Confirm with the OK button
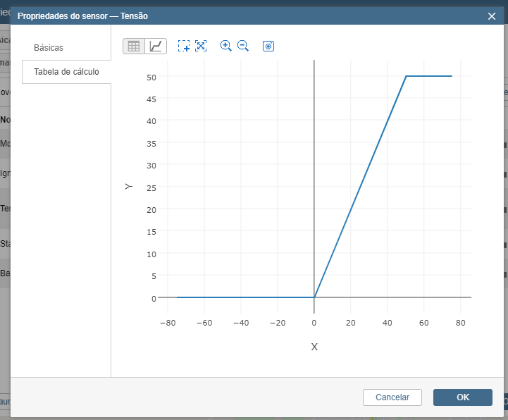Image resolution: width=508 pixels, height=420 pixels. point(462,397)
